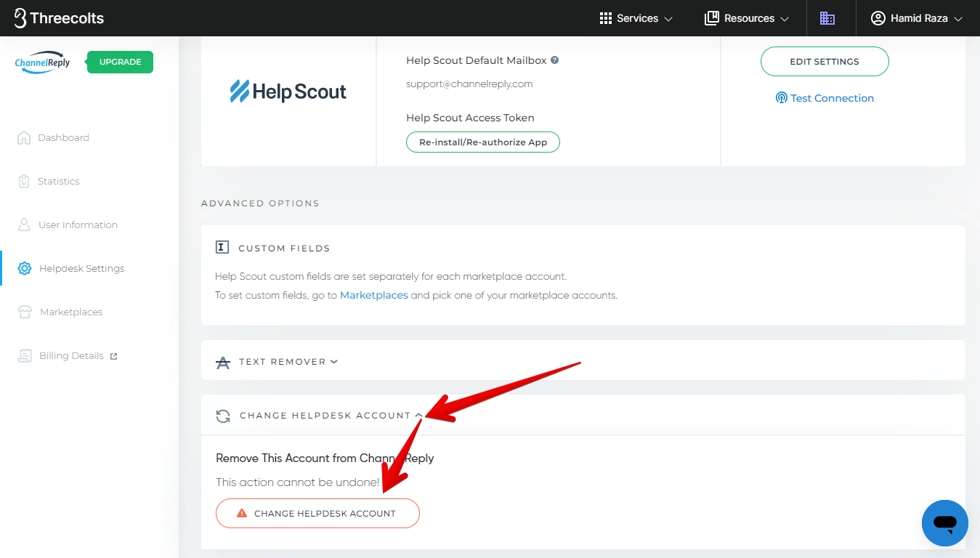Click the Resources book icon
The width and height of the screenshot is (980, 558).
coord(712,18)
